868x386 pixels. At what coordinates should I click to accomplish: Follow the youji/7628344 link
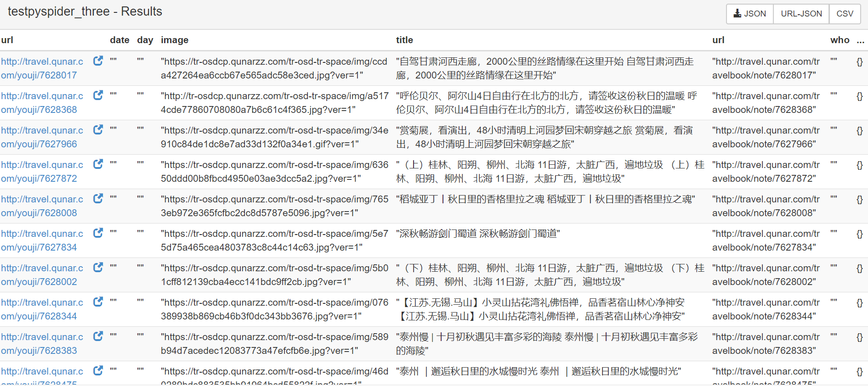click(42, 309)
